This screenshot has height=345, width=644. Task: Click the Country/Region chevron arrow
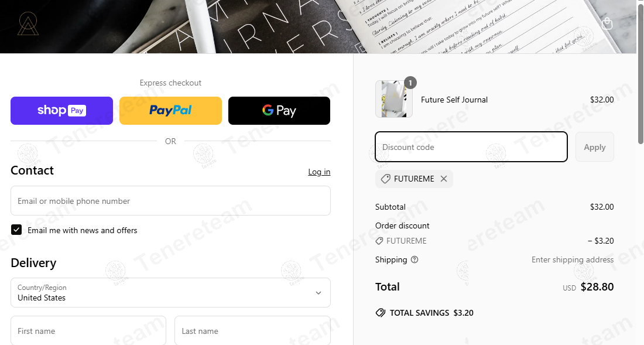(318, 293)
